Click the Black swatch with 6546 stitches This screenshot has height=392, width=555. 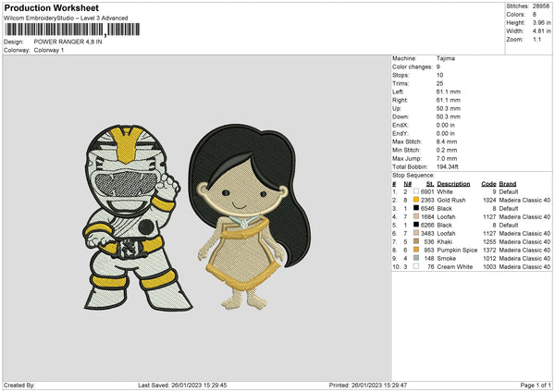tap(416, 208)
